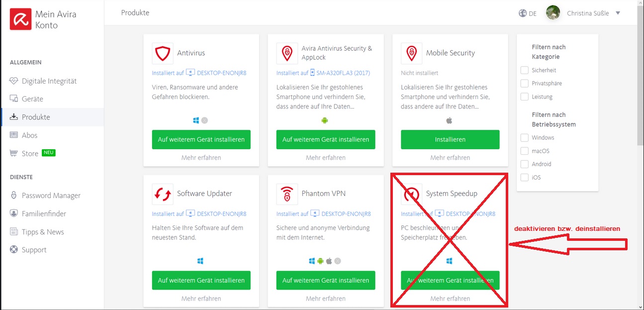The height and width of the screenshot is (310, 644).
Task: Select Produkte in the sidebar
Action: tap(52, 117)
